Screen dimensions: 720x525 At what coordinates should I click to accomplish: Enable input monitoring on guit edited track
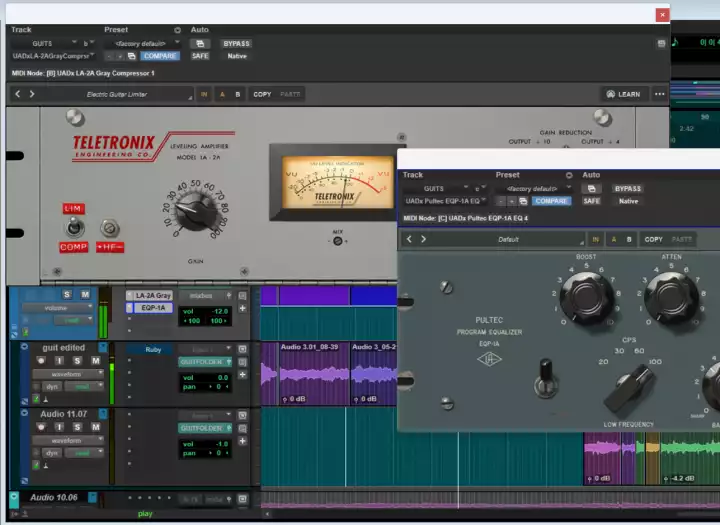coord(59,361)
